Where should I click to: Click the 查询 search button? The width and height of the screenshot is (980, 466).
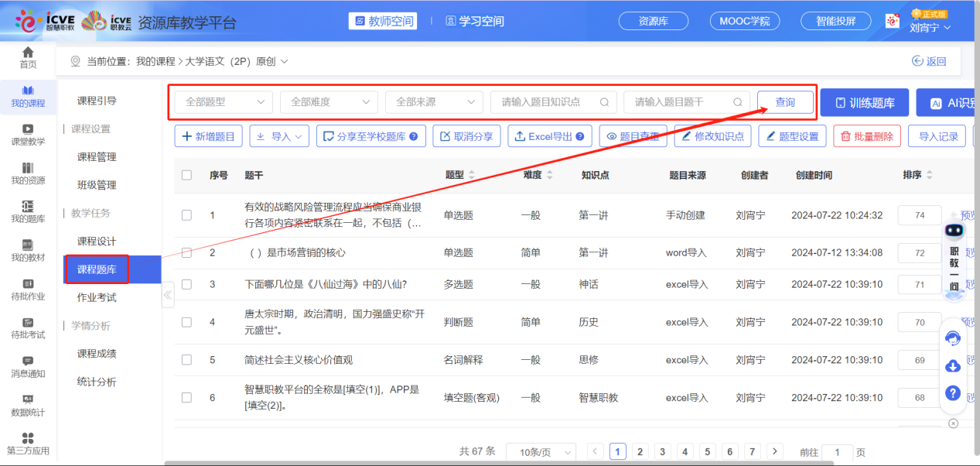coord(785,102)
